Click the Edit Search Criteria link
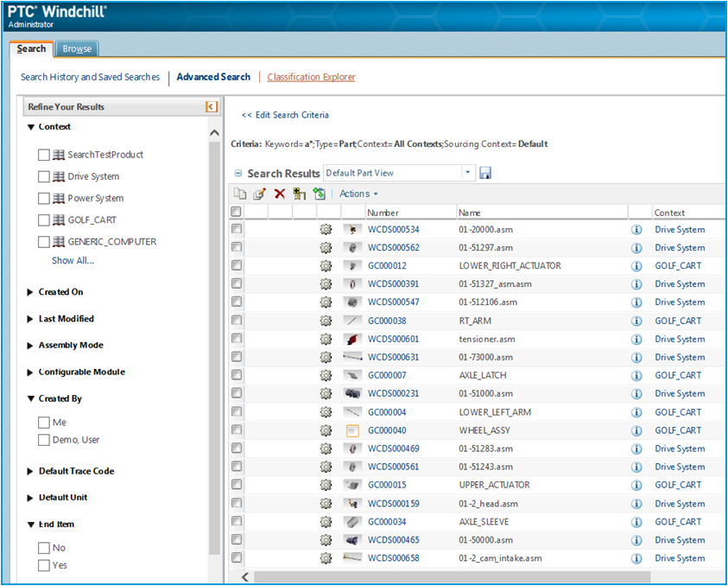Image resolution: width=728 pixels, height=586 pixels. coord(285,115)
